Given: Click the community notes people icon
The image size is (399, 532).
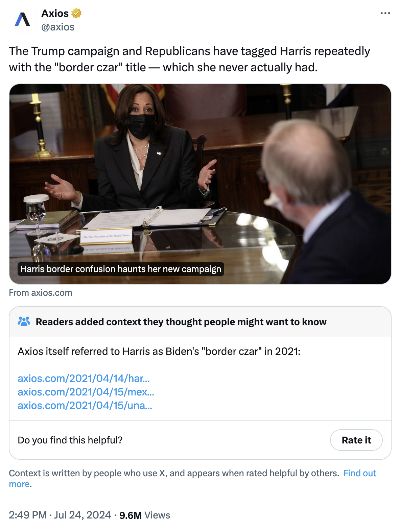Looking at the screenshot, I should (x=24, y=321).
